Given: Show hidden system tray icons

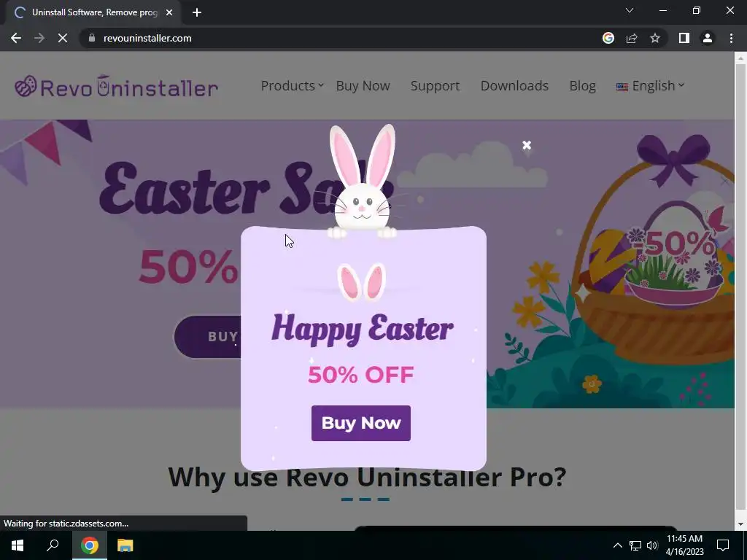Looking at the screenshot, I should 617,545.
